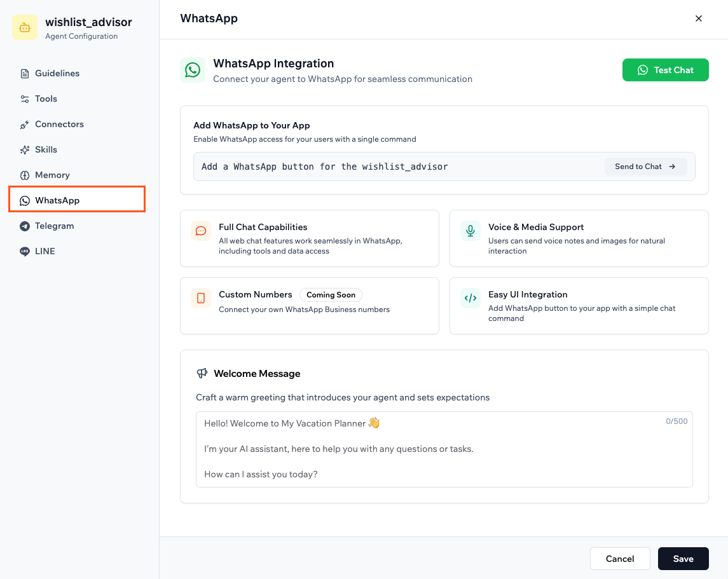Click the Add WhatsApp to Your App heading
728x579 pixels.
[x=252, y=125]
